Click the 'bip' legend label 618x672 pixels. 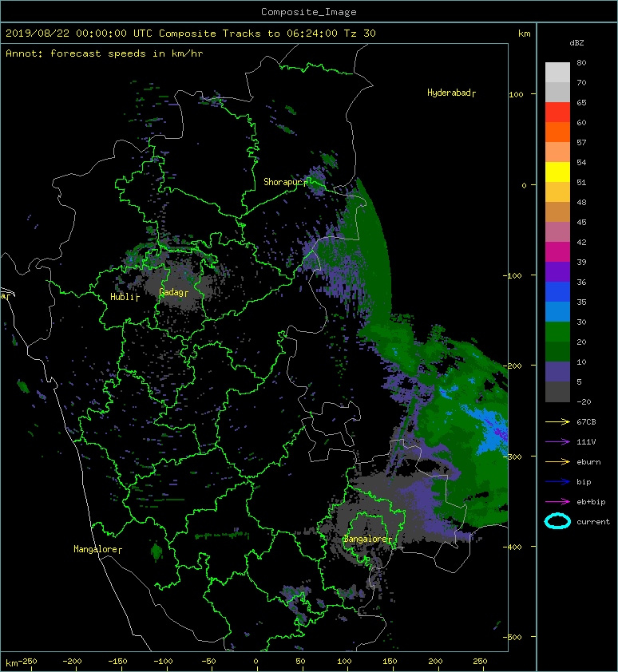[x=584, y=482]
